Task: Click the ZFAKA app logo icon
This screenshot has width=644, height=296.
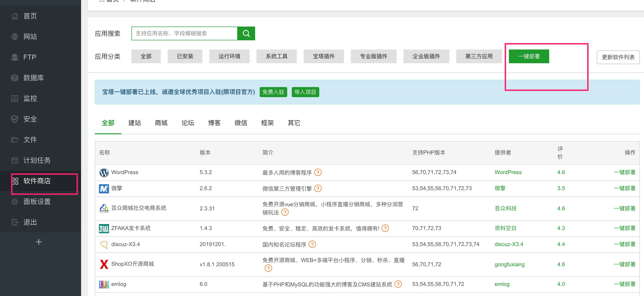Action: [104, 228]
